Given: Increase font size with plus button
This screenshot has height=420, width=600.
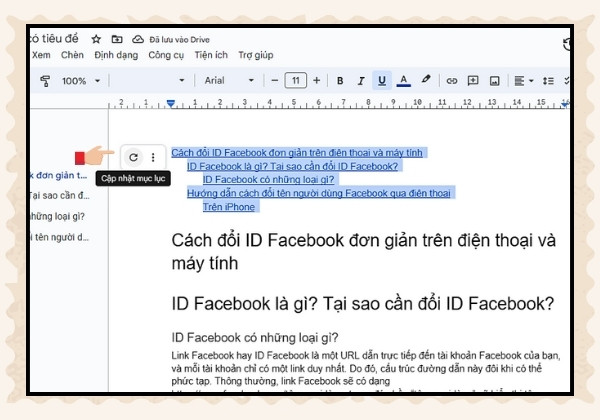Looking at the screenshot, I should pos(316,80).
